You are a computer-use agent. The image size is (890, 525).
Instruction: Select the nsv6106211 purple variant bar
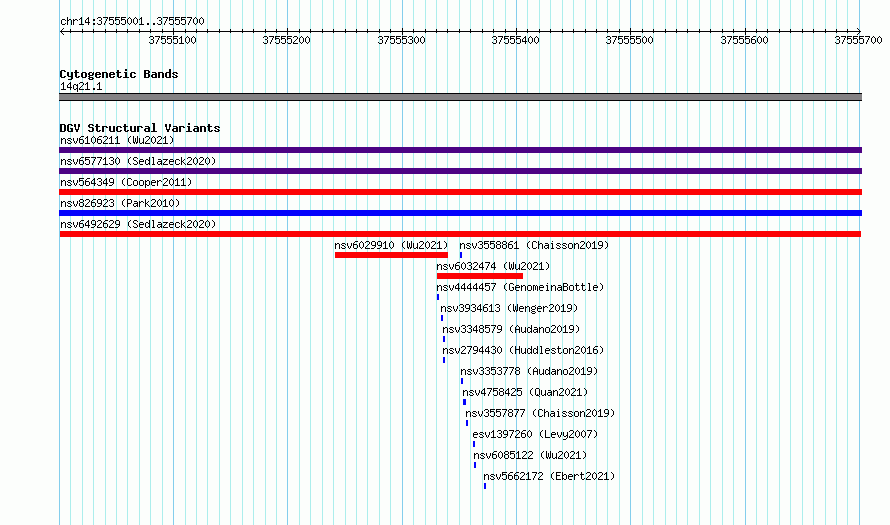tap(460, 150)
